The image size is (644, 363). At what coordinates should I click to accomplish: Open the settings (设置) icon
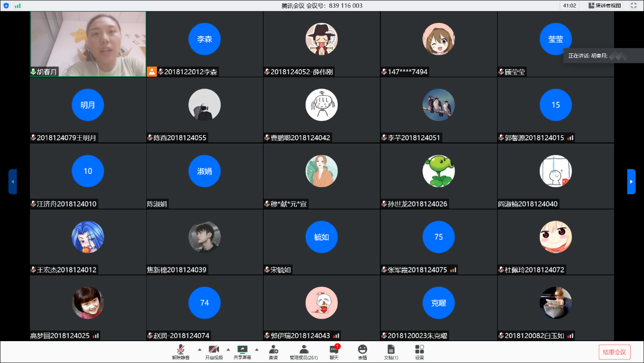pyautogui.click(x=420, y=350)
